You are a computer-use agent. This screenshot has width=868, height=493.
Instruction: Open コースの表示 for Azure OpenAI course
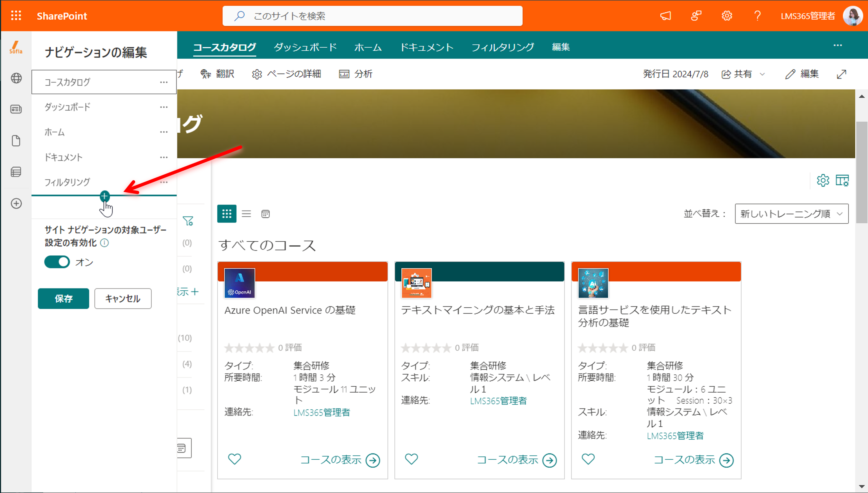point(340,460)
